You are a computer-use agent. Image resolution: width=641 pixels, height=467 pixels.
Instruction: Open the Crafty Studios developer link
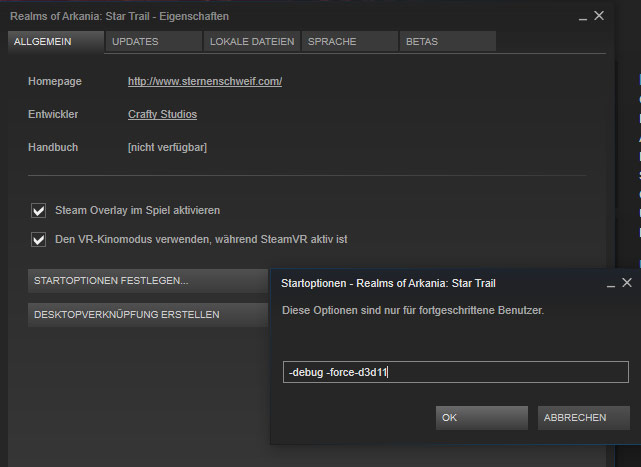[162, 115]
